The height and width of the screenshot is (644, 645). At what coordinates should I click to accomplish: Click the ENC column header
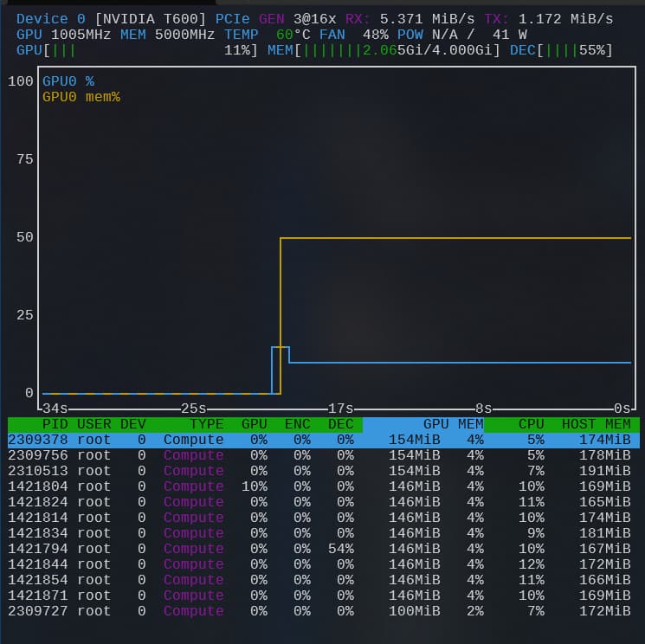(x=297, y=424)
